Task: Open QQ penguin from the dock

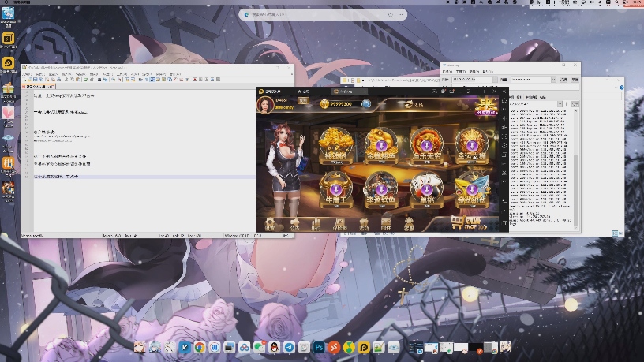Action: tap(275, 348)
